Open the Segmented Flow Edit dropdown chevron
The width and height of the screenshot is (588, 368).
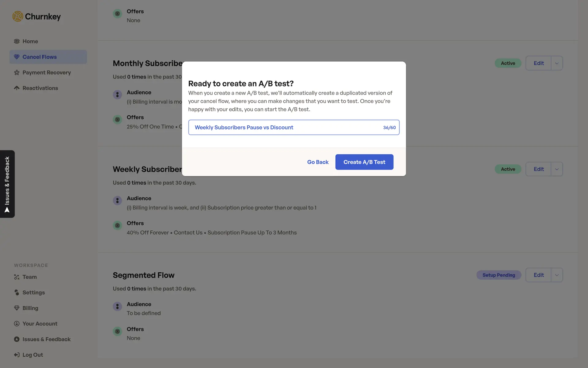[x=557, y=275]
